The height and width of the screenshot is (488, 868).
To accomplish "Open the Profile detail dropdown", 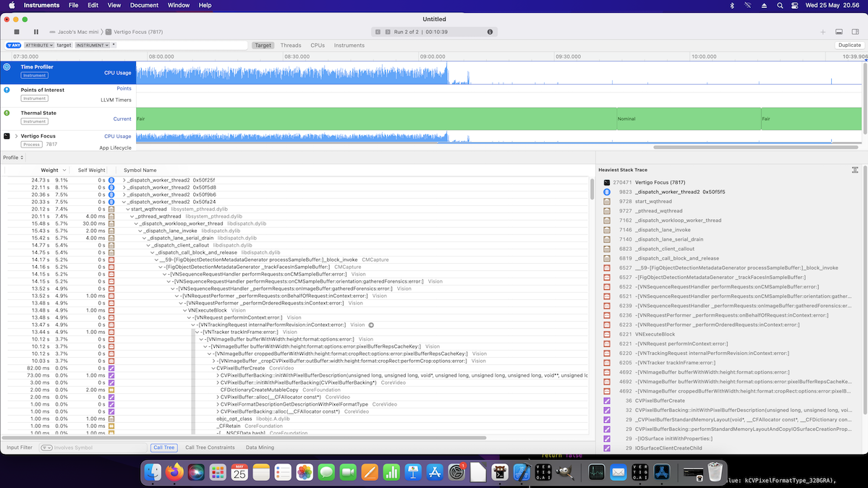I will [12, 157].
